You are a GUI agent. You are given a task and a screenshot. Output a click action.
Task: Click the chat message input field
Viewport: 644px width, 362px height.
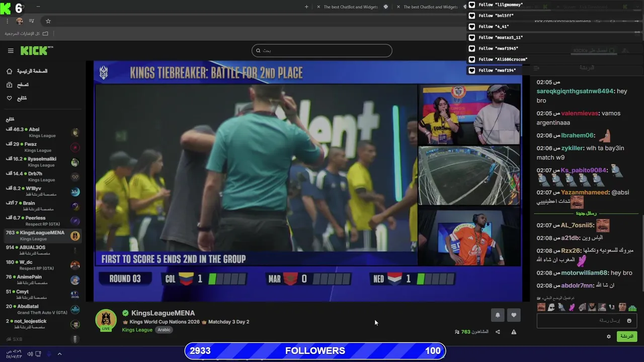(x=587, y=321)
